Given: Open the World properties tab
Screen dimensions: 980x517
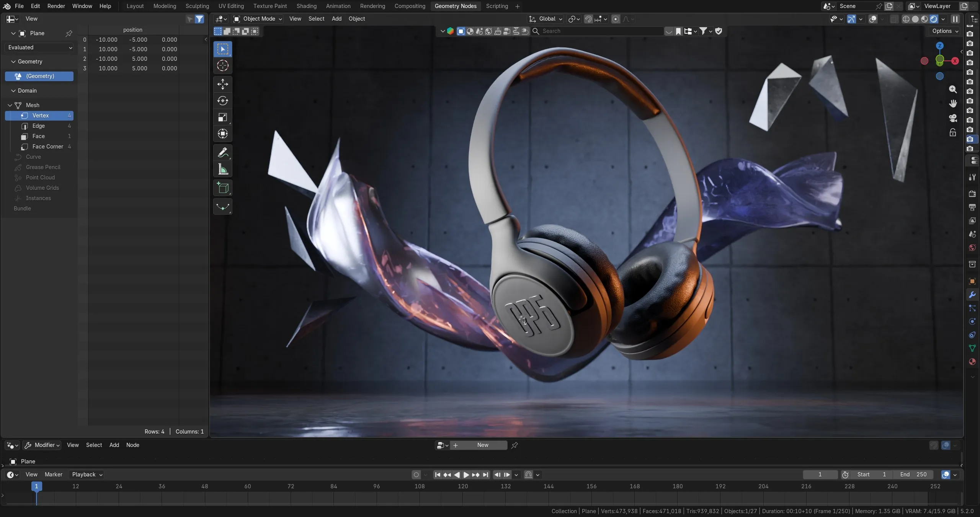Looking at the screenshot, I should pos(972,248).
